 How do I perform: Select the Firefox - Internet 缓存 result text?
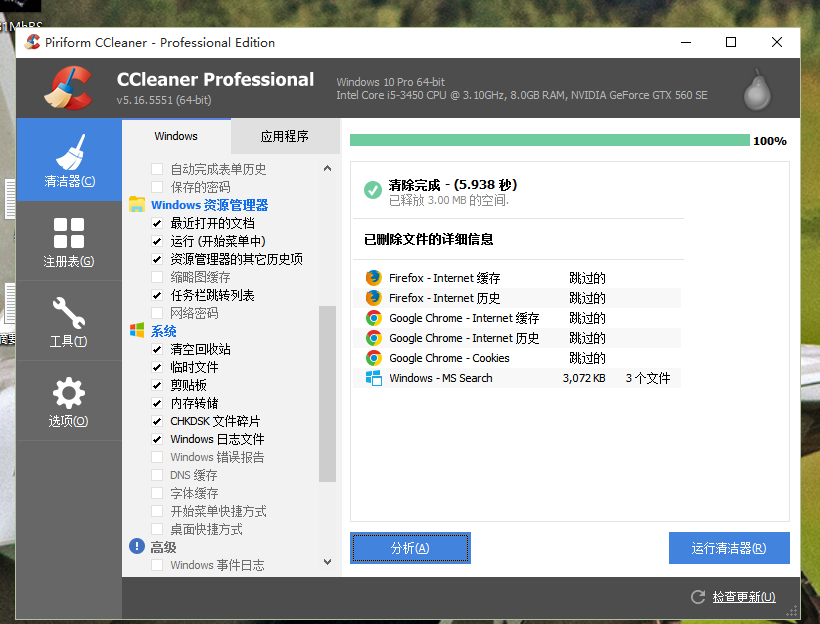[445, 278]
